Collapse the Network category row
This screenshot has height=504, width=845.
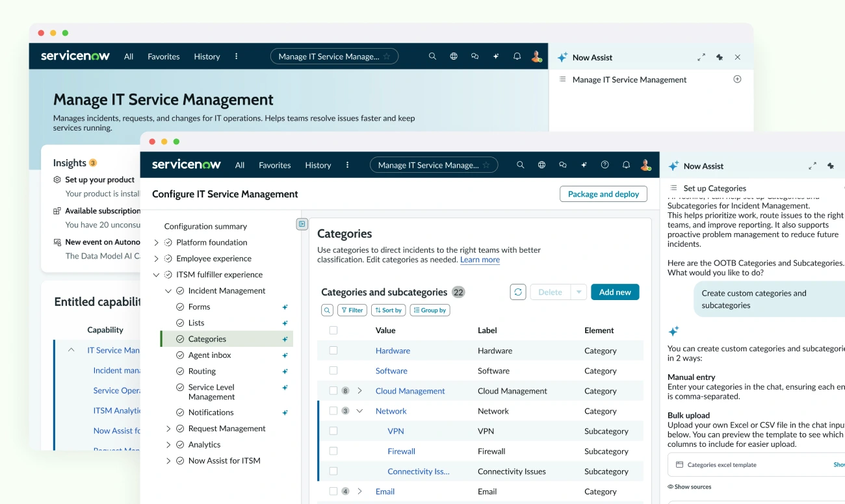tap(359, 410)
